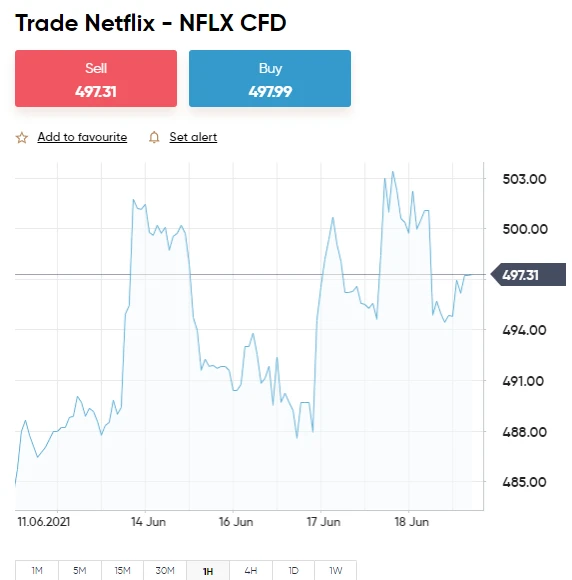This screenshot has height=580, width=572.
Task: Click the 497.31 current price marker
Action: coord(528,275)
